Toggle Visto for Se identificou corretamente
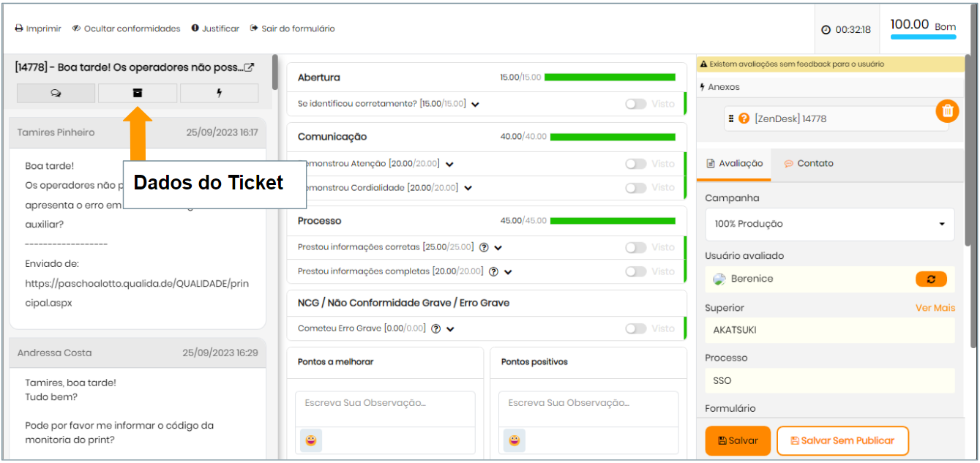Image resolution: width=980 pixels, height=463 pixels. [x=635, y=104]
